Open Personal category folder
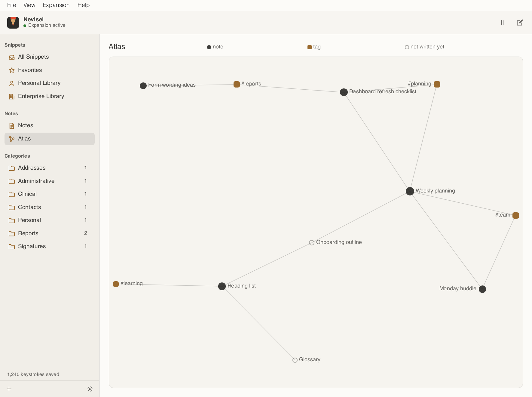 50,220
